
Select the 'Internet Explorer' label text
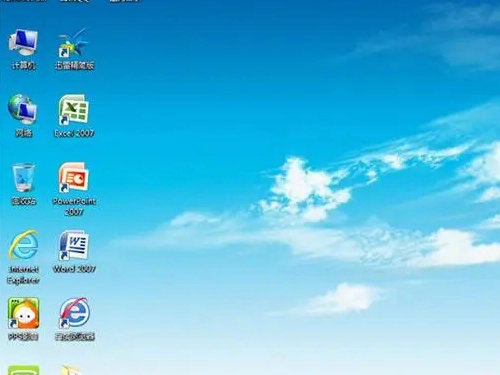23,274
